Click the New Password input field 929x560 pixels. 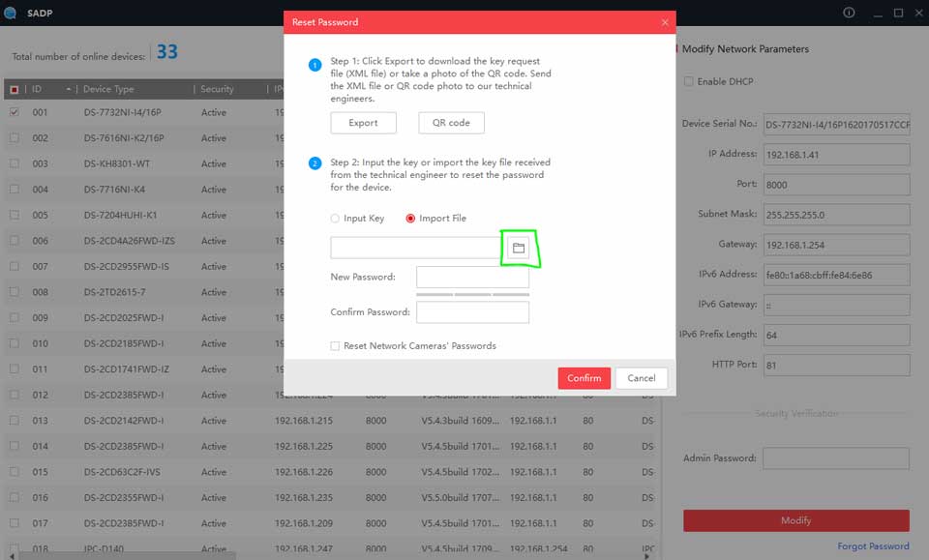tap(472, 278)
